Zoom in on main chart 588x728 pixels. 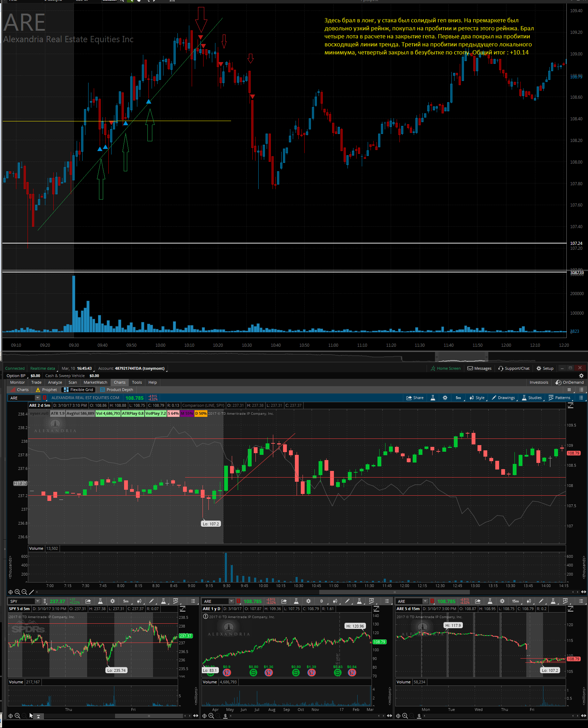[x=17, y=592]
